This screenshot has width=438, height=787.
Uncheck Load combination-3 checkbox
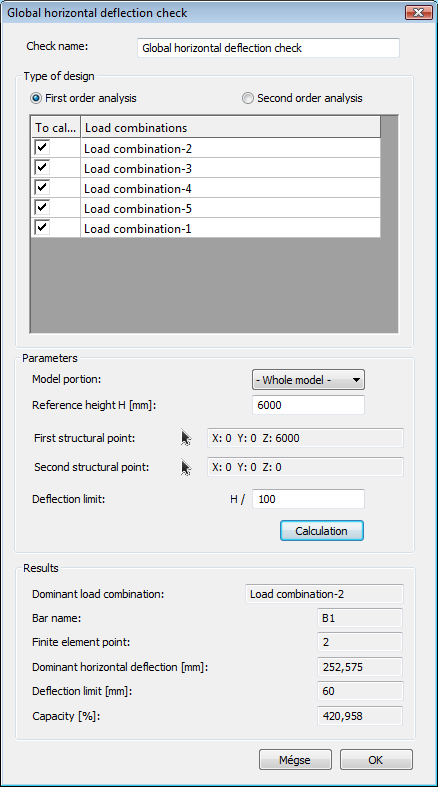[x=42, y=168]
